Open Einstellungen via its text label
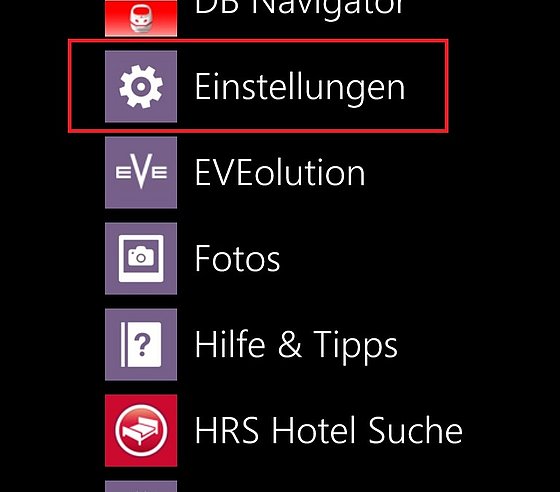 point(300,87)
